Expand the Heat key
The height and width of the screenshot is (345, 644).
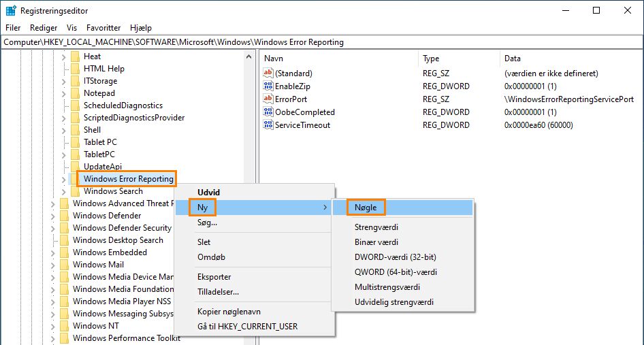point(64,56)
